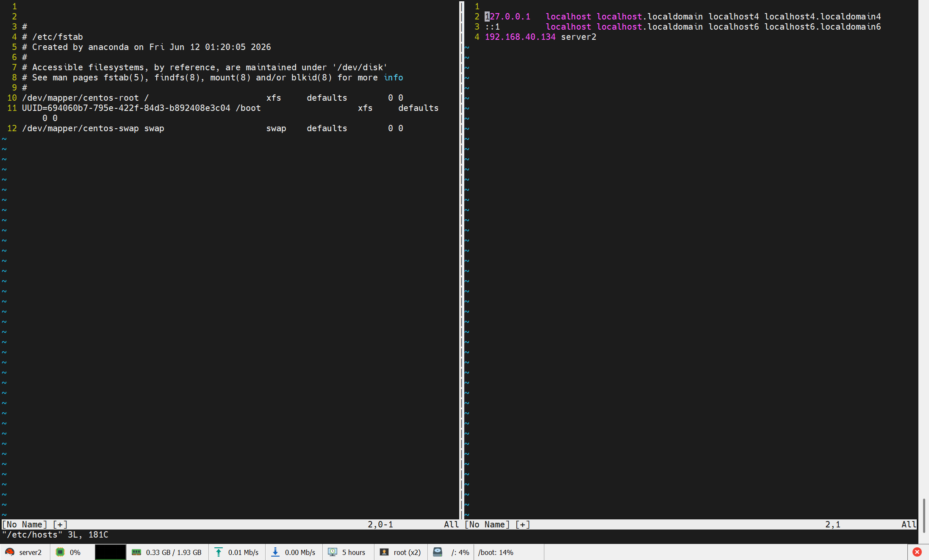Click the uptime monitor icon beside 5 hours

point(333,552)
